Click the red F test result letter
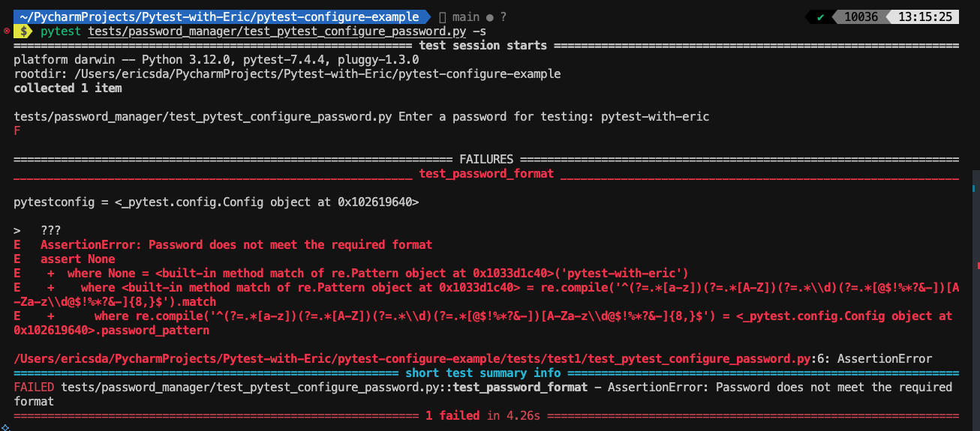 click(x=17, y=130)
